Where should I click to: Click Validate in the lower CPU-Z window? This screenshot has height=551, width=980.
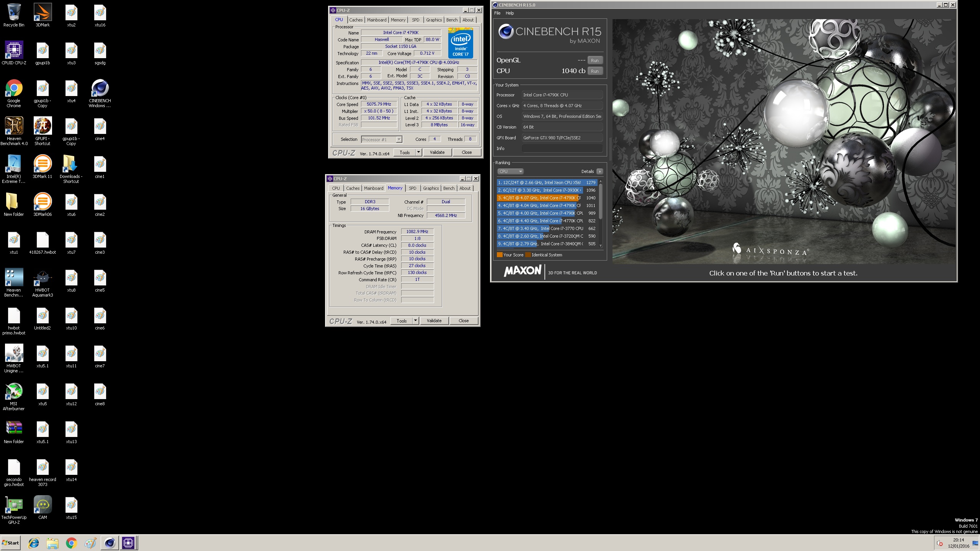(x=434, y=321)
